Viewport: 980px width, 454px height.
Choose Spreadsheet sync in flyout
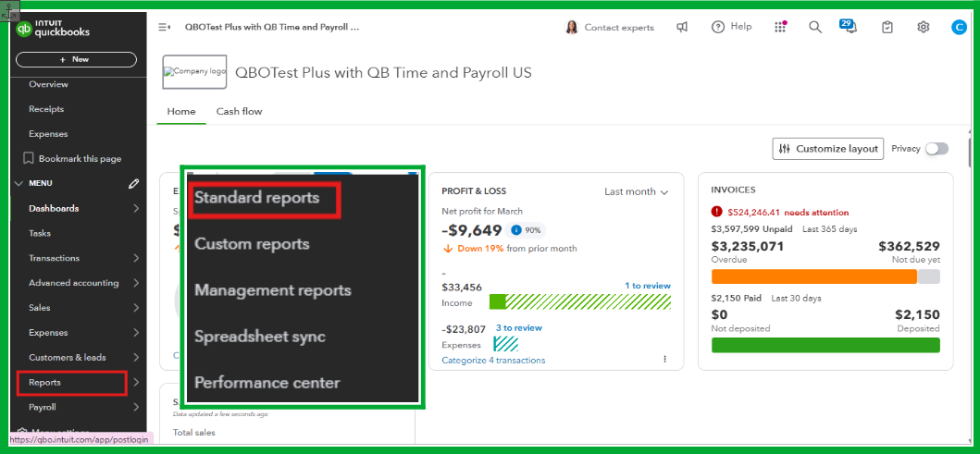pos(260,337)
